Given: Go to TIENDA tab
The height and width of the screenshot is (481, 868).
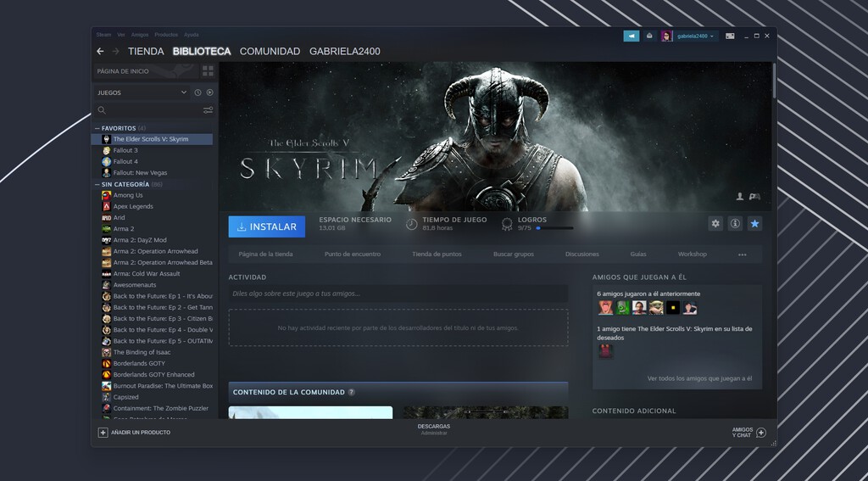Looking at the screenshot, I should [146, 52].
